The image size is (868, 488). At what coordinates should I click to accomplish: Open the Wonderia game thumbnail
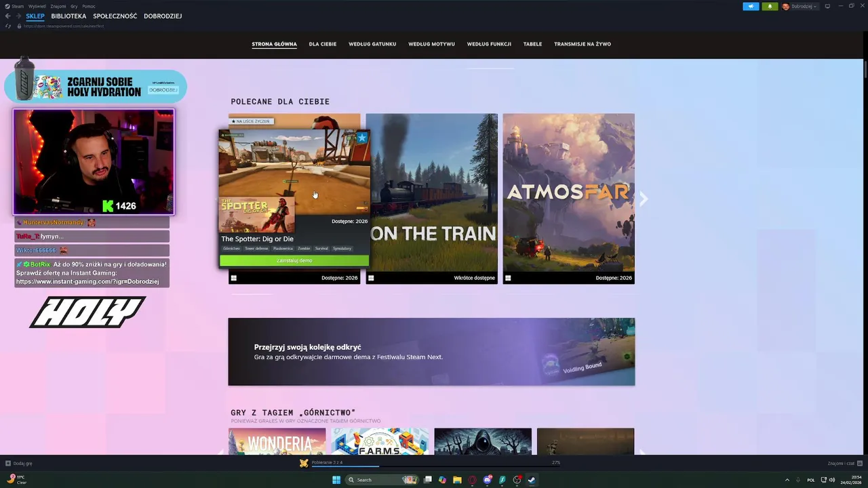(277, 441)
